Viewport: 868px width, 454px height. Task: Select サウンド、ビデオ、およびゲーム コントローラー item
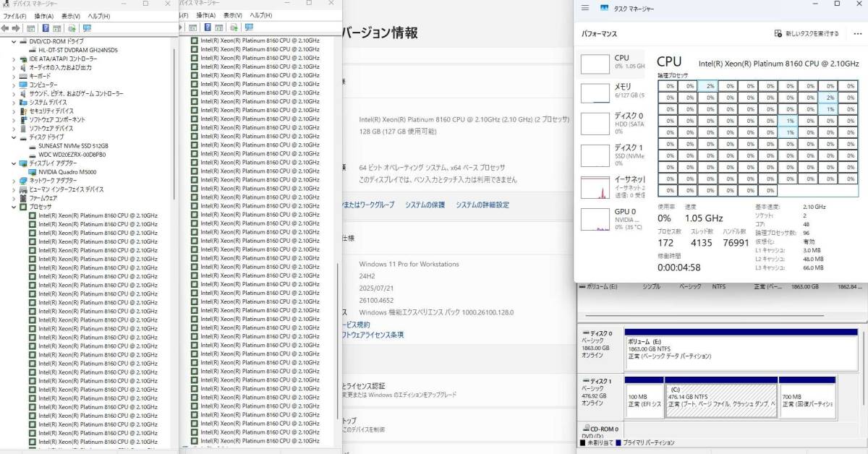[x=76, y=93]
